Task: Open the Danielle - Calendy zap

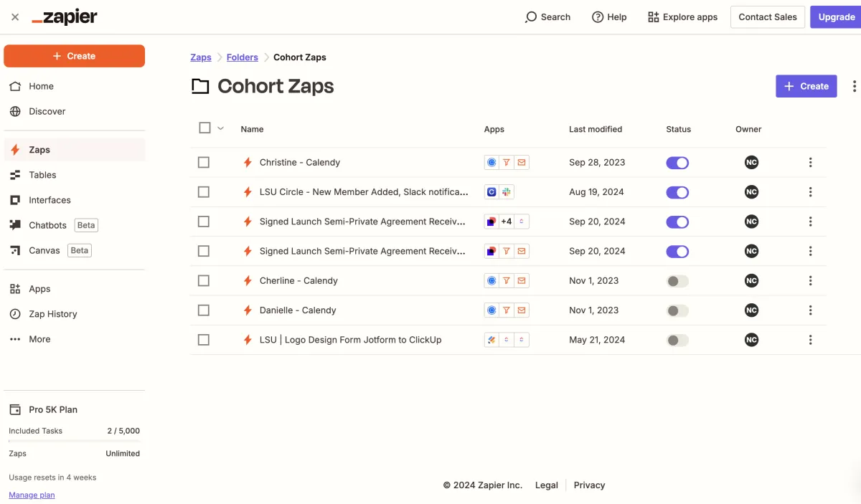Action: pyautogui.click(x=298, y=310)
